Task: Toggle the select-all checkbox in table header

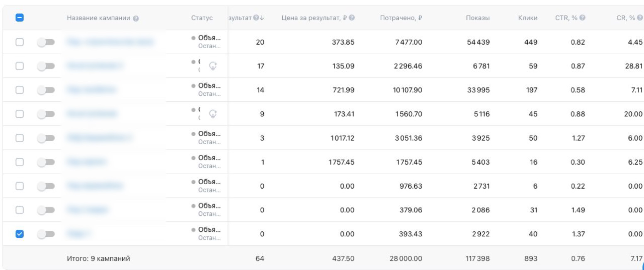Action: [19, 18]
